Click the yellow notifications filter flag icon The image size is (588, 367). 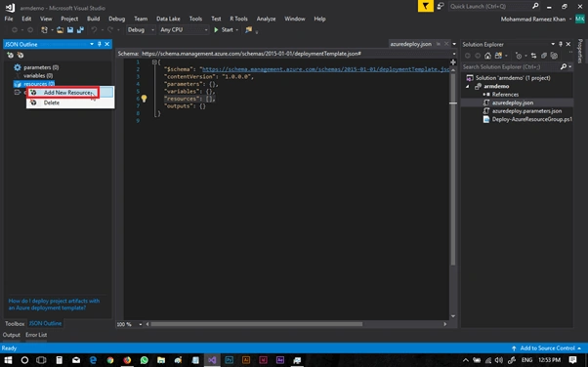(425, 7)
